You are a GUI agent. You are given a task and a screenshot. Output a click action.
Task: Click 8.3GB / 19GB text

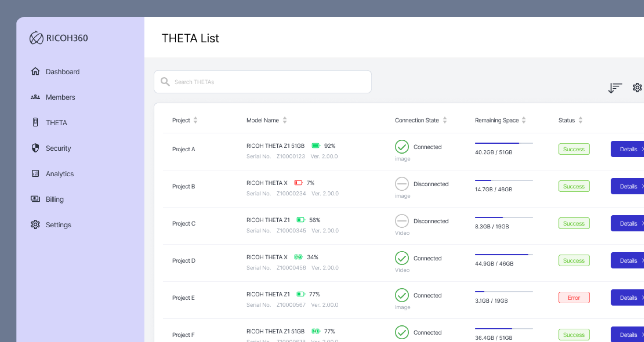click(x=492, y=226)
